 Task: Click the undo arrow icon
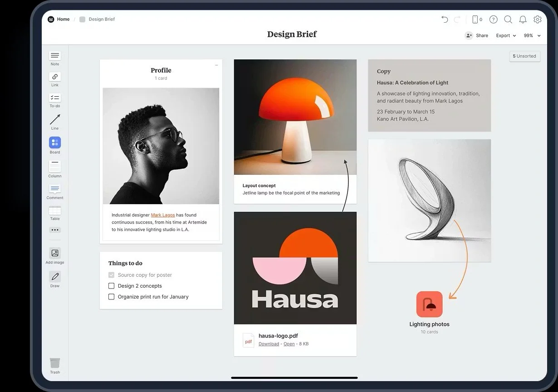pos(445,20)
